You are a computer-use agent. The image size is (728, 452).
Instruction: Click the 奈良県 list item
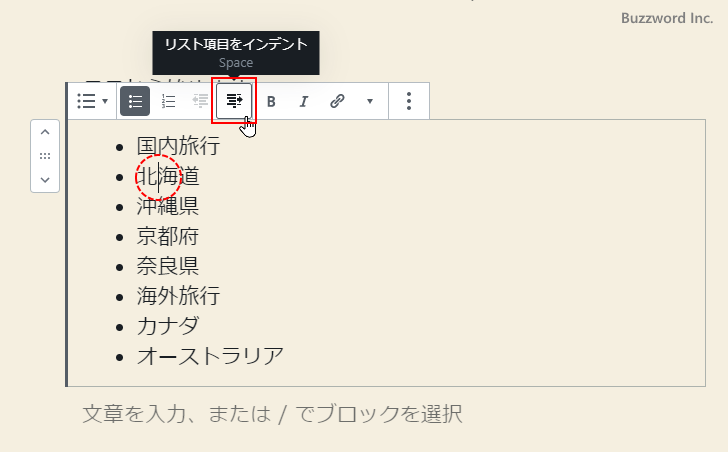point(168,266)
